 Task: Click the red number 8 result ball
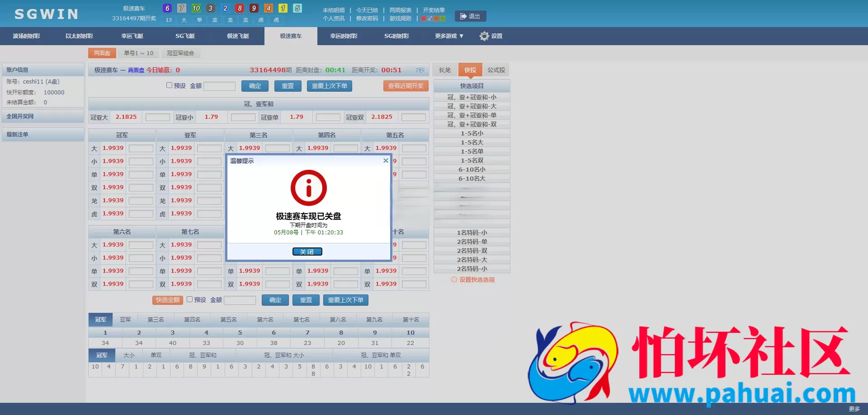point(240,8)
